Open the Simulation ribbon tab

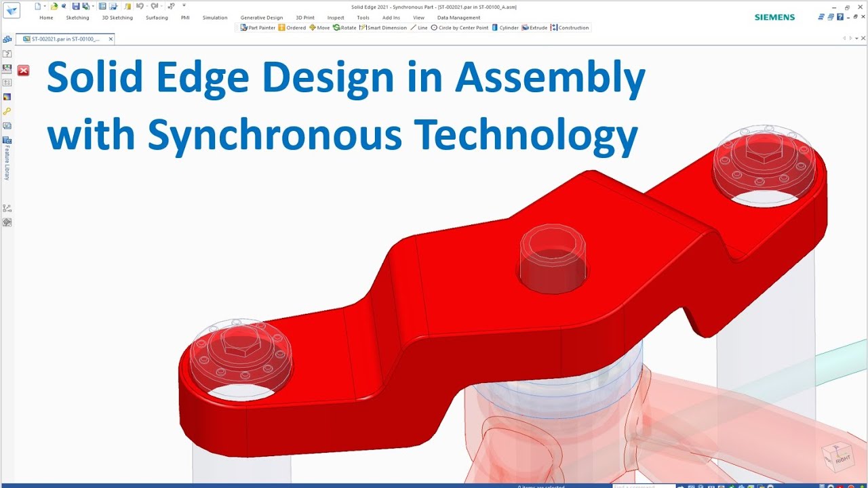click(215, 18)
